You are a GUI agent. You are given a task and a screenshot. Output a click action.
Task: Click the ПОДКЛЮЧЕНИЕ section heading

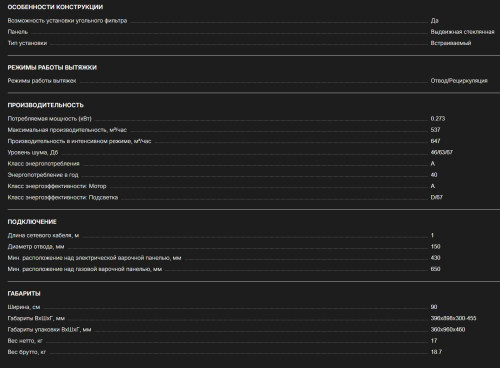pyautogui.click(x=32, y=222)
